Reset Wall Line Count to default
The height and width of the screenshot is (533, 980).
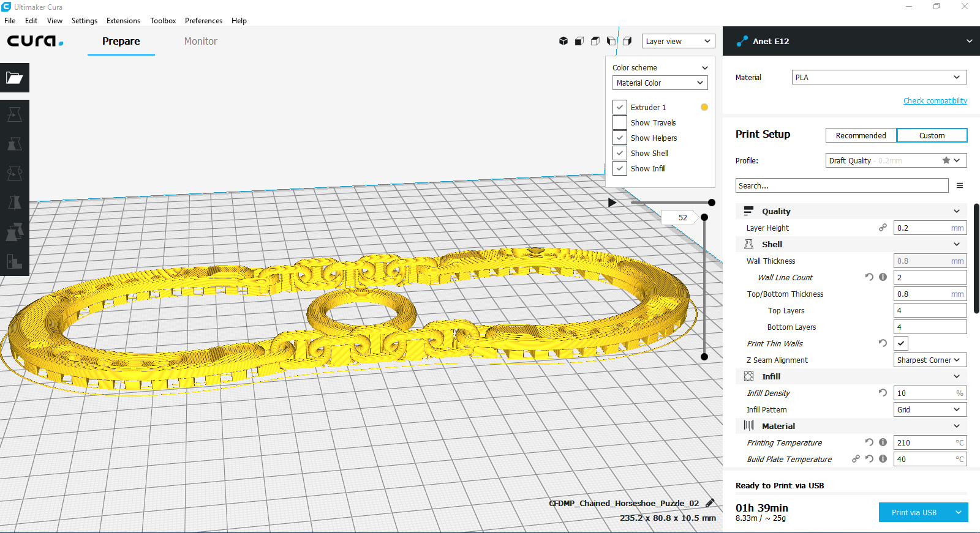(869, 277)
